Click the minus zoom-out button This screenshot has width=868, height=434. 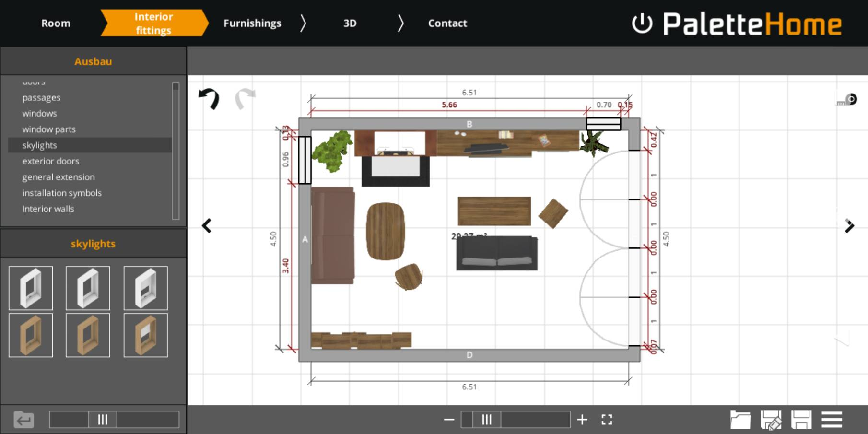point(449,420)
